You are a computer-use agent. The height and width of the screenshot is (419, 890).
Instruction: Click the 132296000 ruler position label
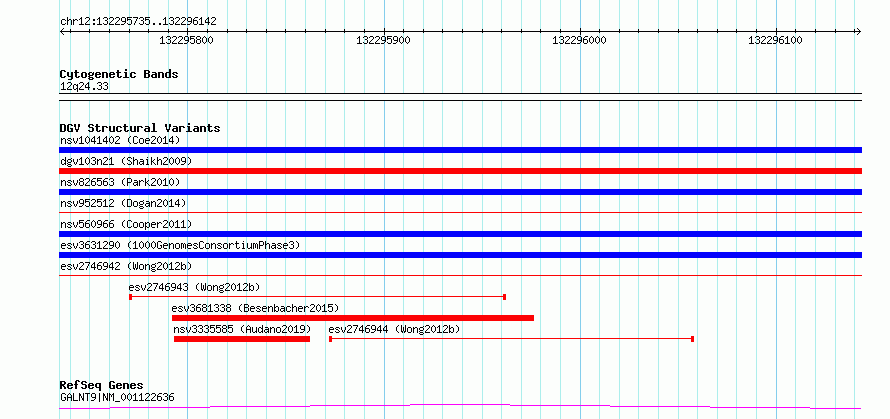click(580, 40)
